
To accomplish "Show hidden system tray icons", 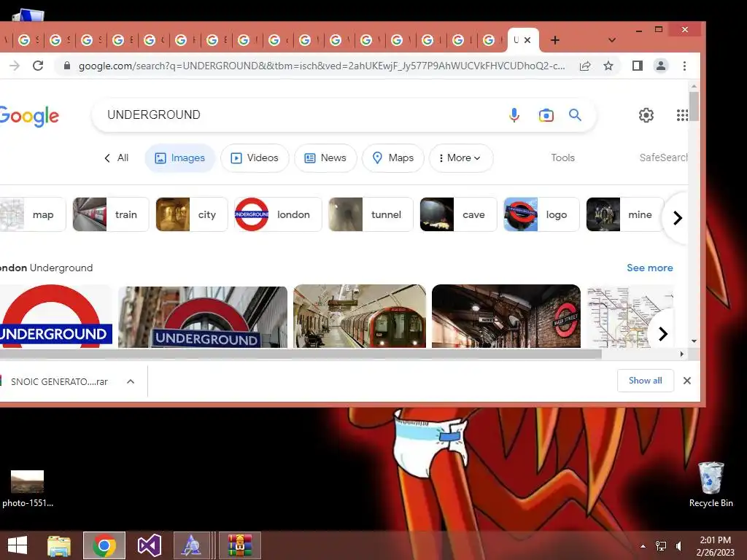I will [x=643, y=545].
